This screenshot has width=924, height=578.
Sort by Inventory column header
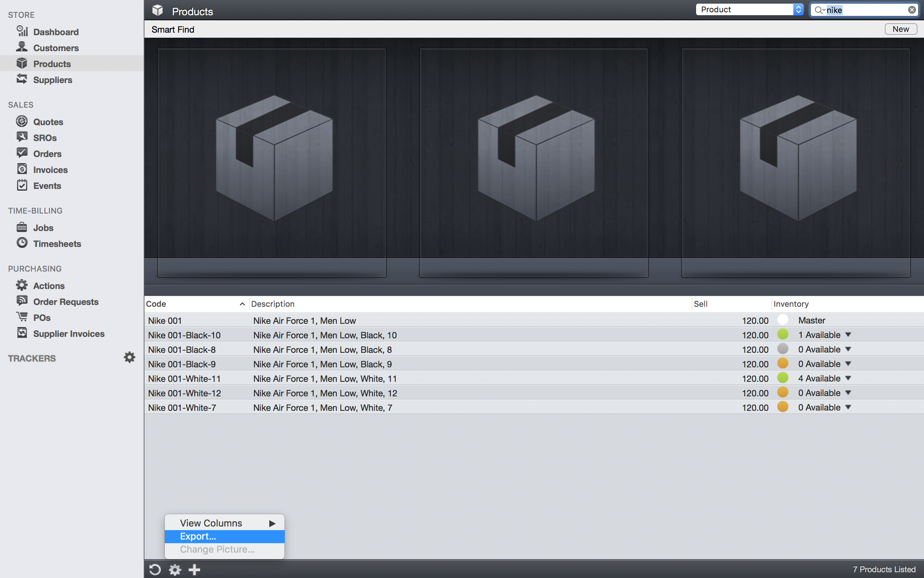coord(847,304)
